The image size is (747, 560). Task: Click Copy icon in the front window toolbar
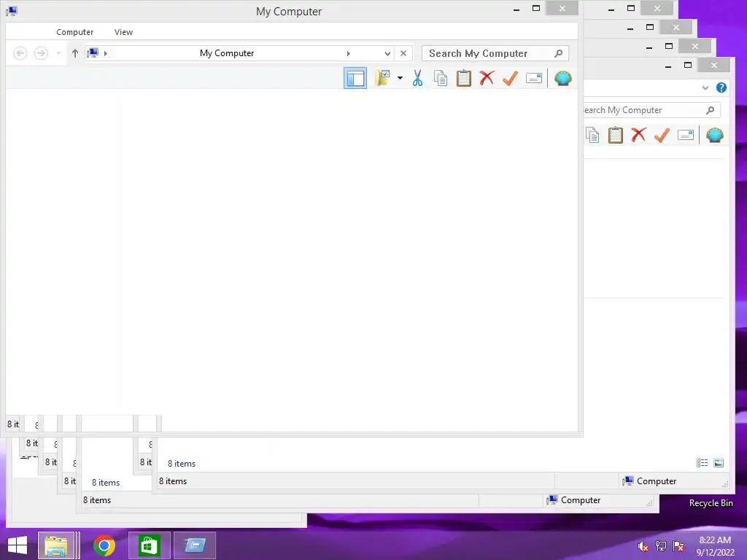(x=440, y=78)
